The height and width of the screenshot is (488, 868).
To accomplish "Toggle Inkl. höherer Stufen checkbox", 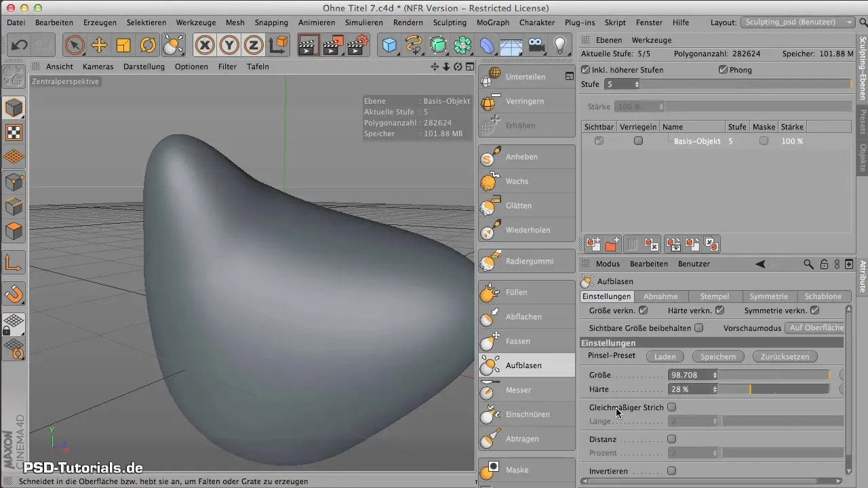I will point(587,70).
